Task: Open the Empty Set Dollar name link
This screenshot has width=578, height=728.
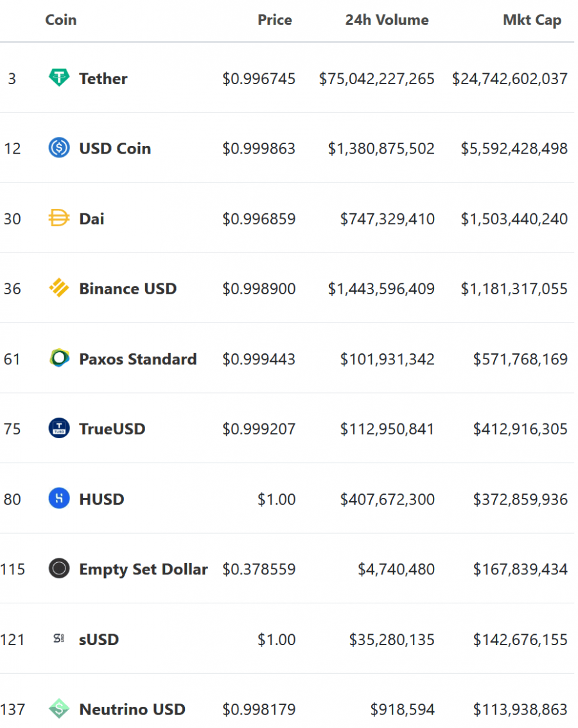Action: click(143, 569)
